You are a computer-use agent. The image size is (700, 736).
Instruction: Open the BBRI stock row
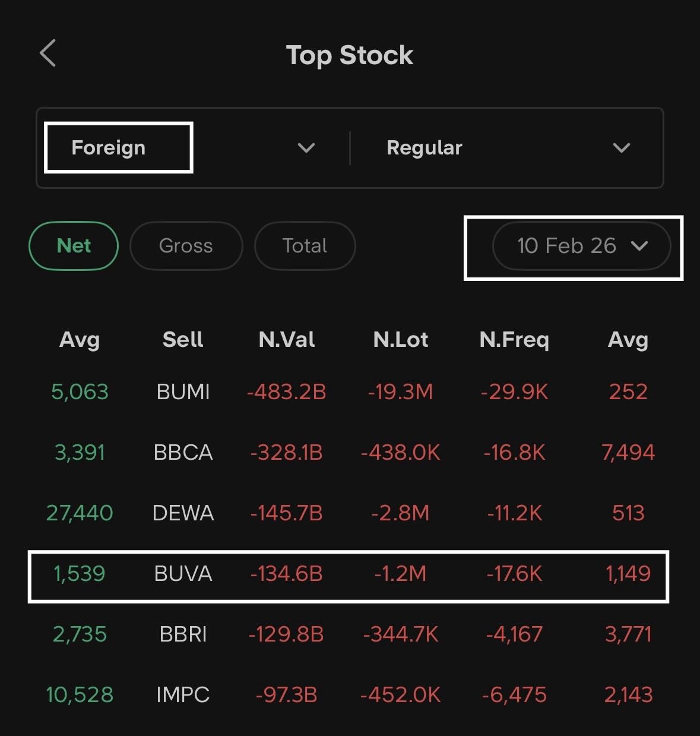coord(183,634)
